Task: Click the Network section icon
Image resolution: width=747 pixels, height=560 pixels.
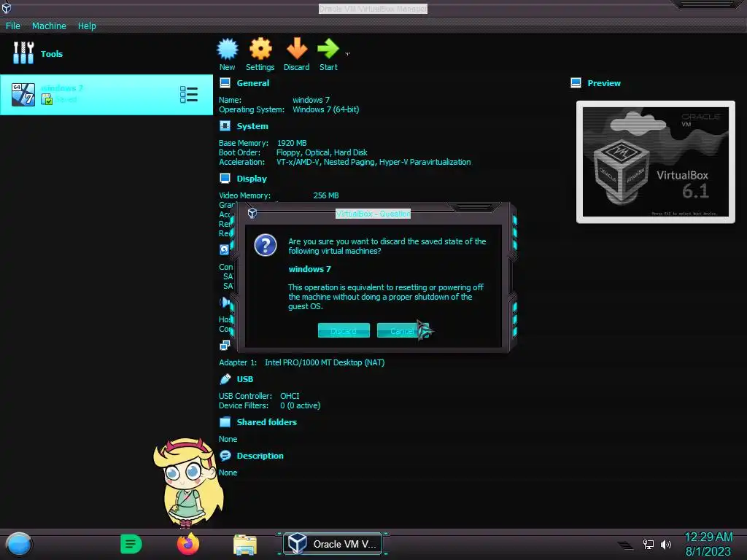Action: pos(225,345)
